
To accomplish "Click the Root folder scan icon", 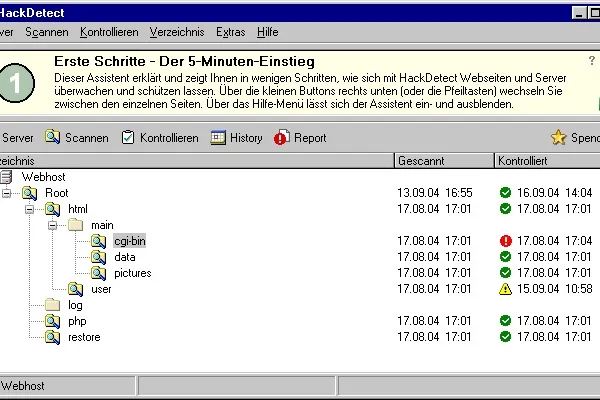I will tap(29, 193).
